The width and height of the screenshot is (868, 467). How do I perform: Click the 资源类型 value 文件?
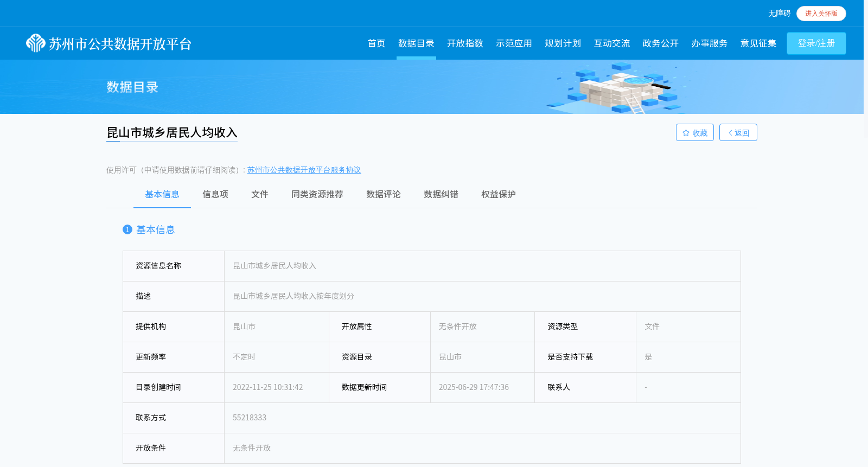652,327
